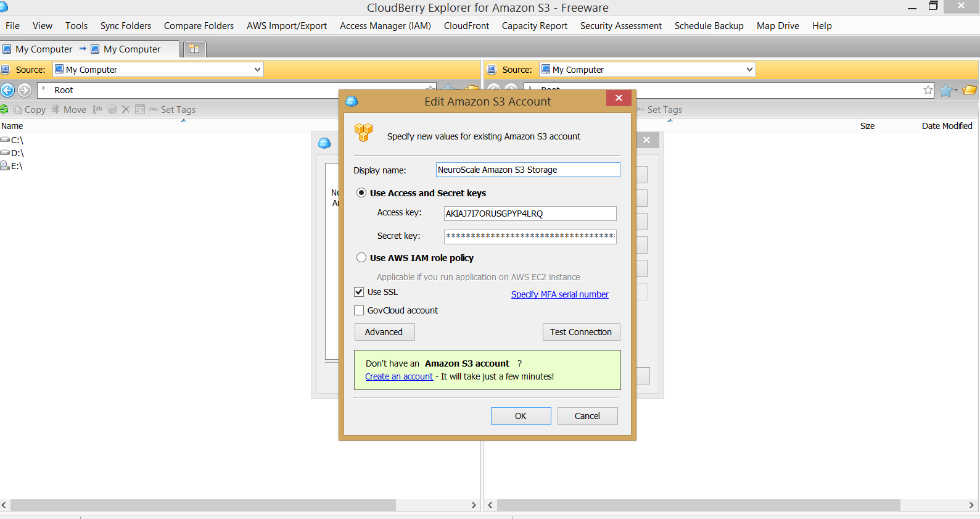This screenshot has height=519, width=980.
Task: Open the File menu
Action: [x=12, y=26]
